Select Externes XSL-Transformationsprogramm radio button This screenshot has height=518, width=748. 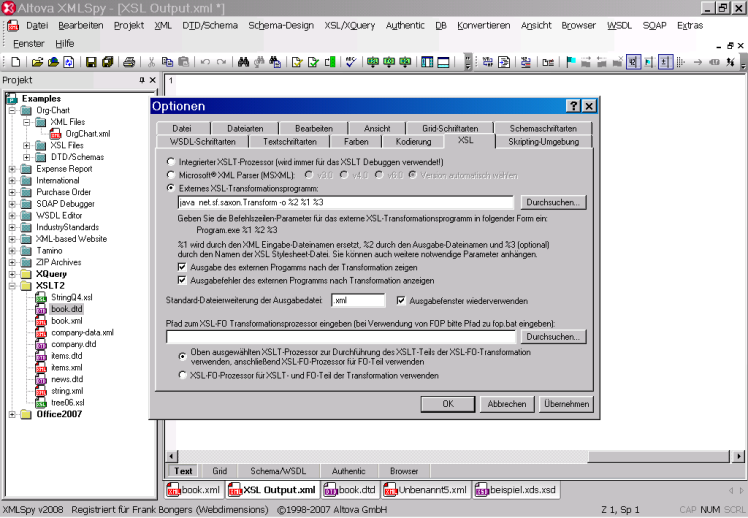click(x=171, y=188)
